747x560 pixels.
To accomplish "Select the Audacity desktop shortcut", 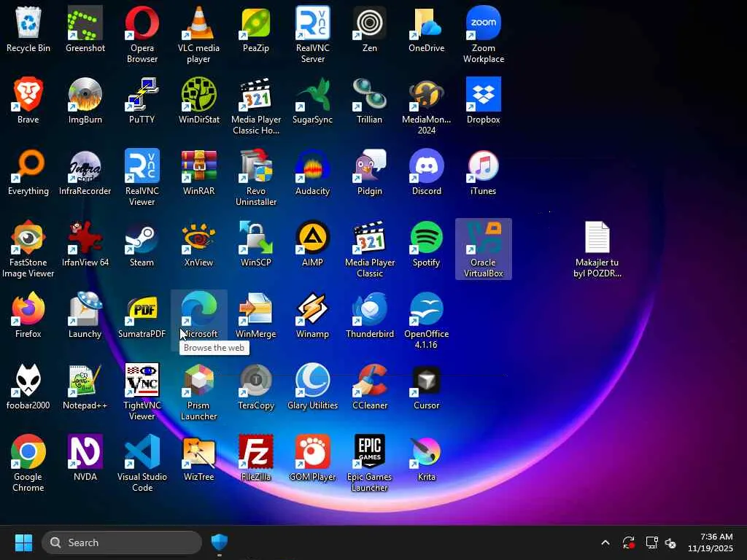I will point(312,168).
